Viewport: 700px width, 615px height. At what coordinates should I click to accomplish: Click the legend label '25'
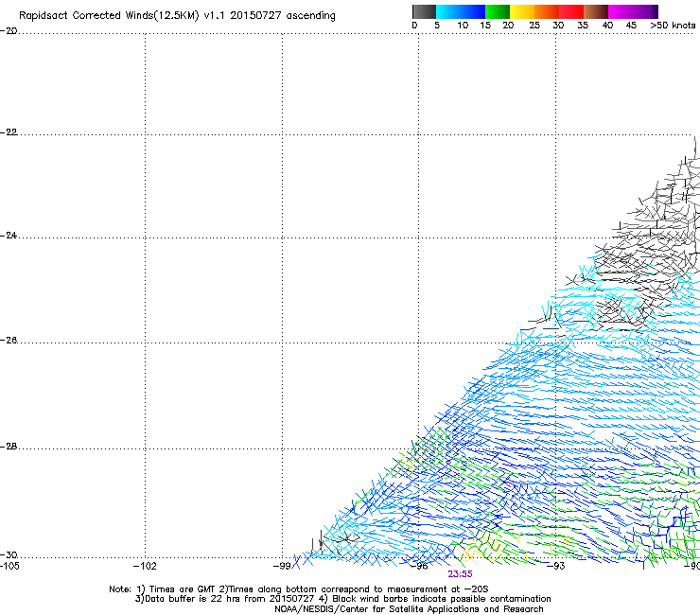(x=534, y=26)
